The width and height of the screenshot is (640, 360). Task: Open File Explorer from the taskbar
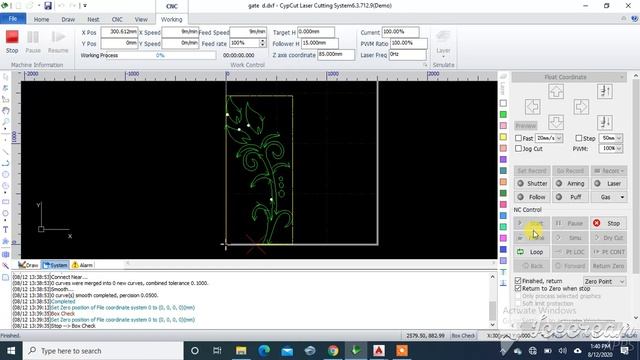[241, 351]
